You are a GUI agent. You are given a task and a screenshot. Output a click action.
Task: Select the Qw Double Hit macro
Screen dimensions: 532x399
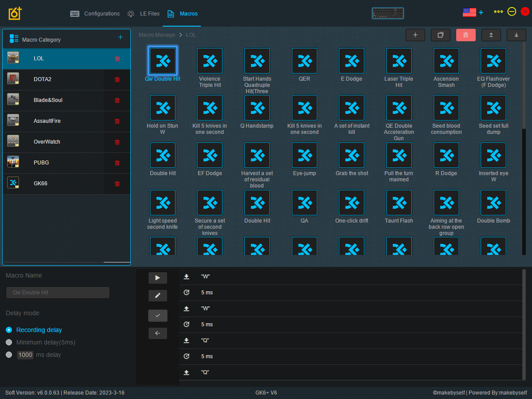tap(163, 61)
